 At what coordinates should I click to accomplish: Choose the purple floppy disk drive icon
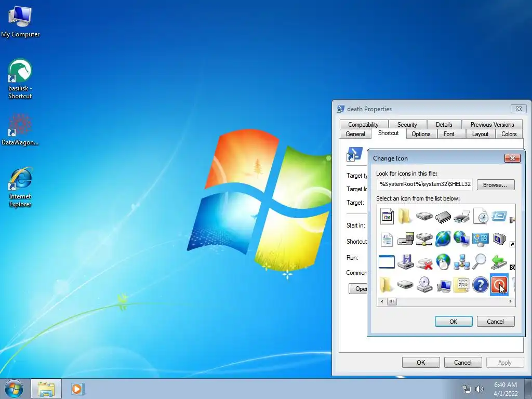coord(405,262)
